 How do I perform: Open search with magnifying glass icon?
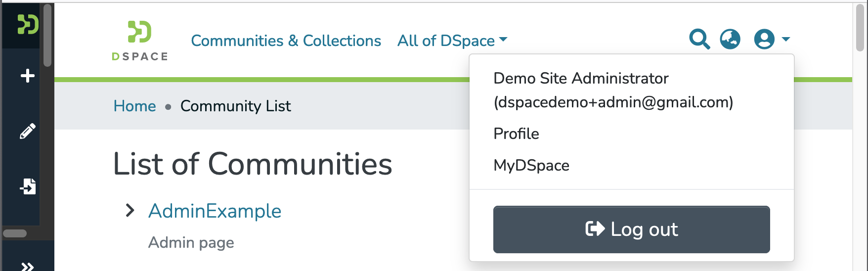tap(699, 39)
